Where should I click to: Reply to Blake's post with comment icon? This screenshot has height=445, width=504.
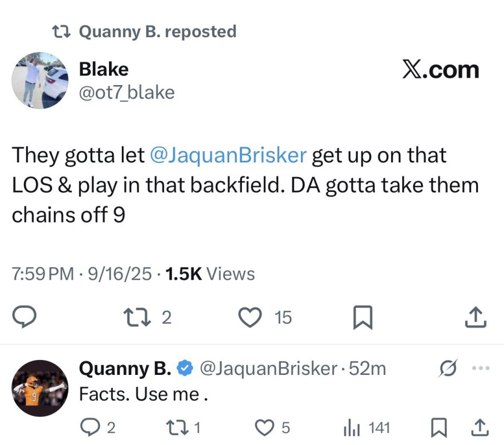[x=24, y=317]
